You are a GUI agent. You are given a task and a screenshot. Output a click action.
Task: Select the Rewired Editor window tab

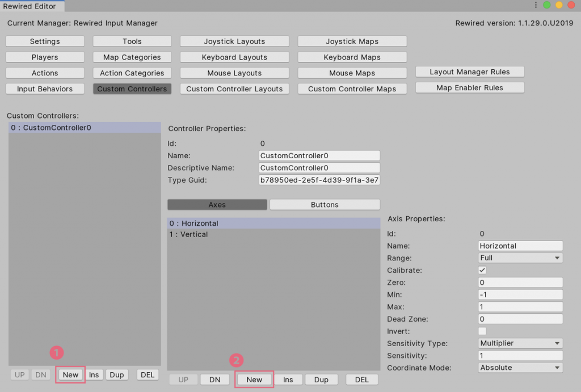pyautogui.click(x=32, y=6)
